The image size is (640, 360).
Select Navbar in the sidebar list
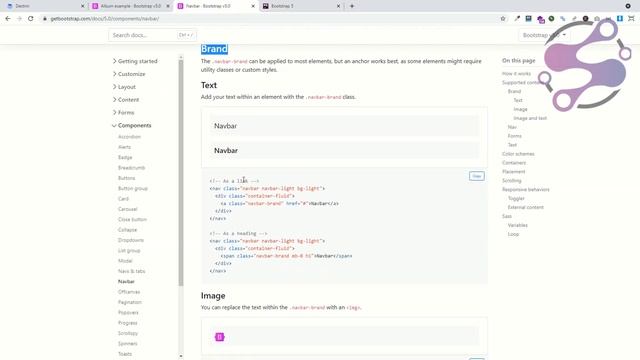coord(126,282)
